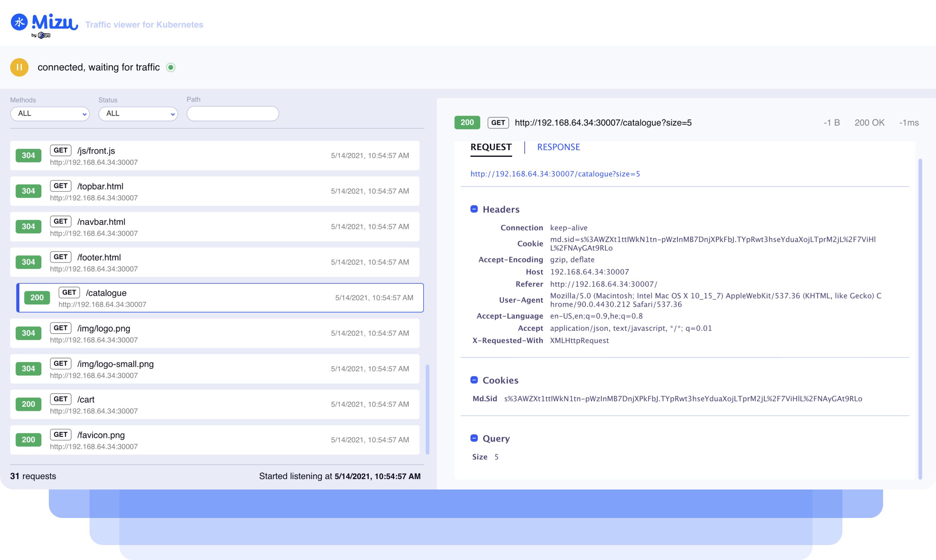936x560 pixels.
Task: Click the Mizu water logo icon
Action: tap(19, 22)
